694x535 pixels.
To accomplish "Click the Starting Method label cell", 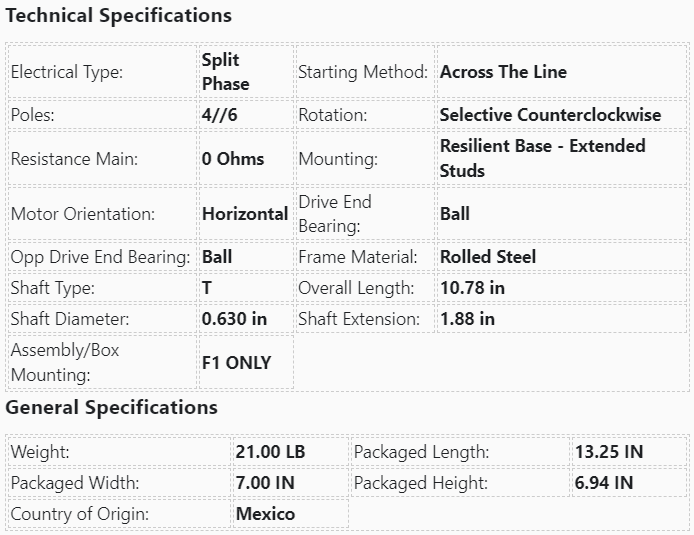I will click(362, 72).
